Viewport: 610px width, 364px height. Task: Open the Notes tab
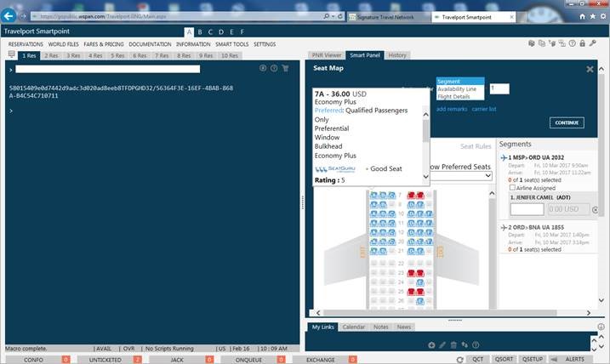pos(381,327)
